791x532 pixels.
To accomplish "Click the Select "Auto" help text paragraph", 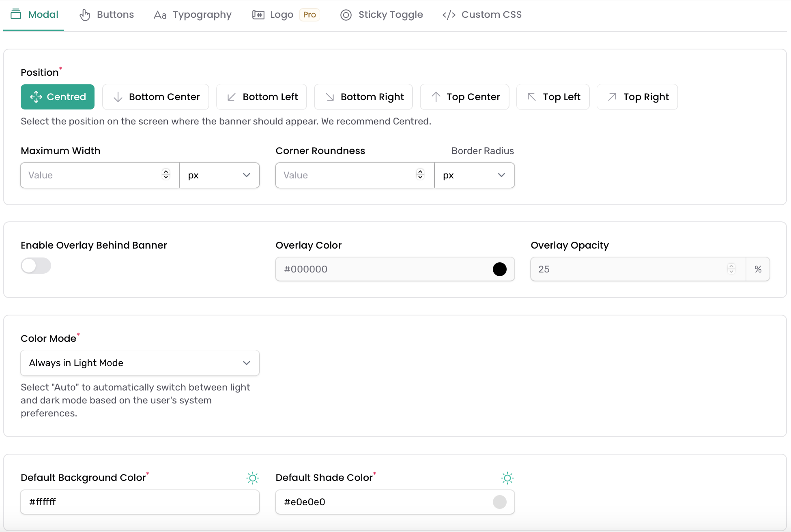I will [x=135, y=400].
